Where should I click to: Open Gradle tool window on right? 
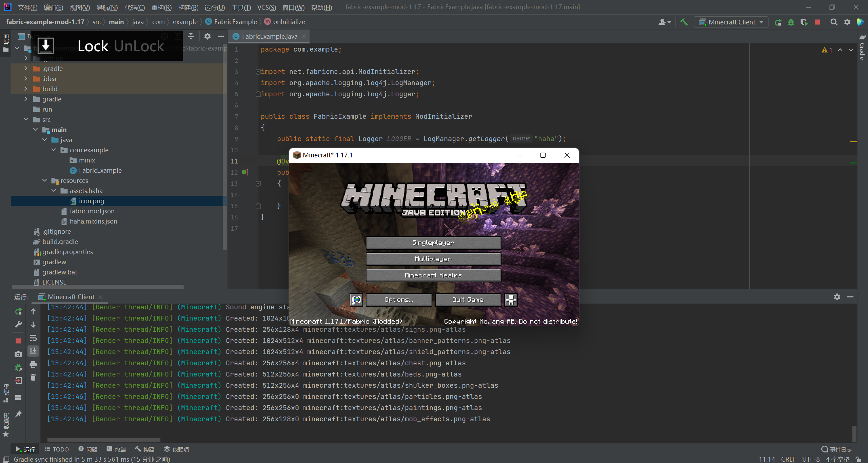(x=863, y=47)
